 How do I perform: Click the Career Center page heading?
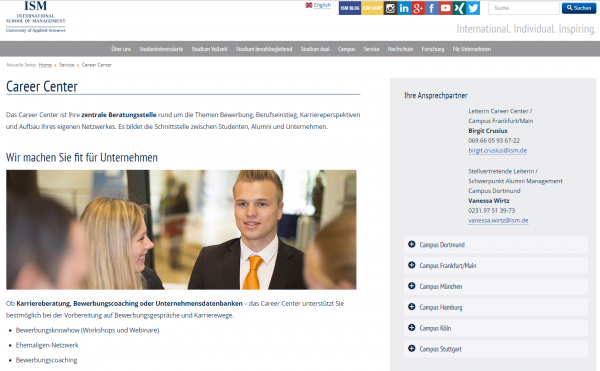42,86
